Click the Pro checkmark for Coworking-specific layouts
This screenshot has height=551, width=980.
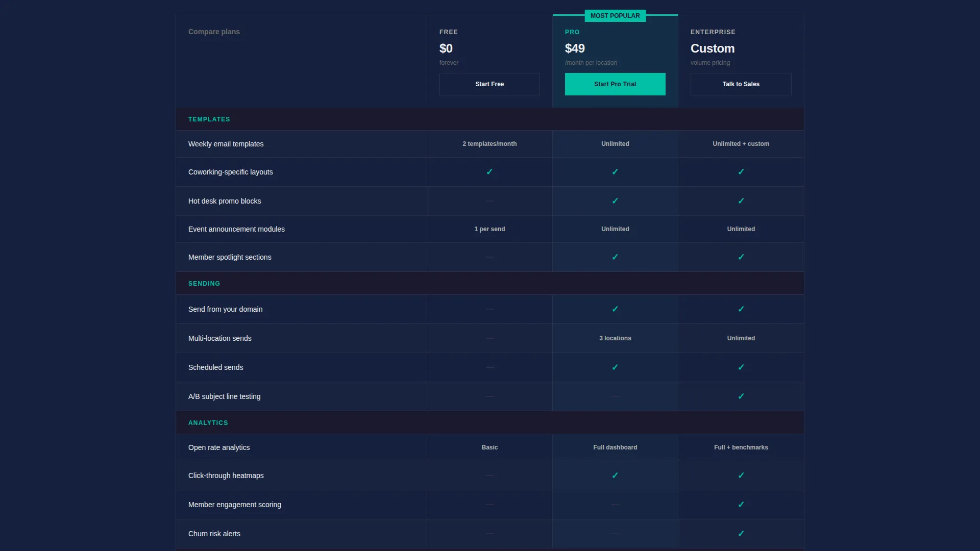[615, 172]
